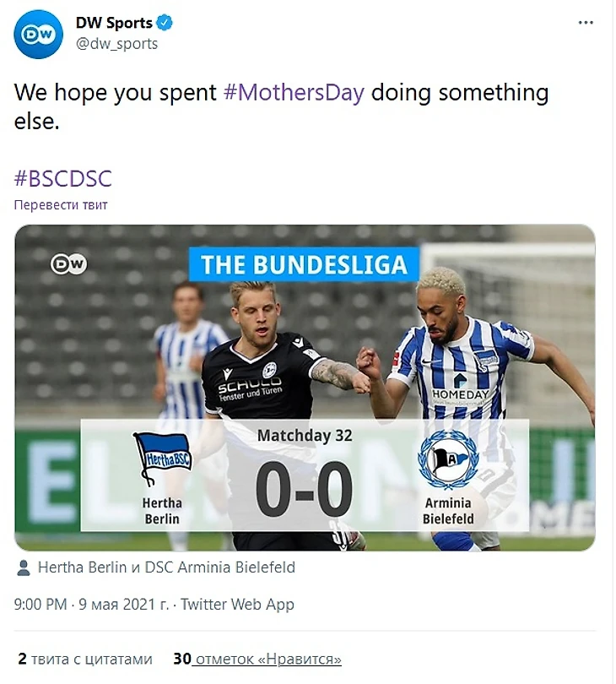The height and width of the screenshot is (684, 616).
Task: Open the #MothersDay hashtag
Action: [294, 92]
